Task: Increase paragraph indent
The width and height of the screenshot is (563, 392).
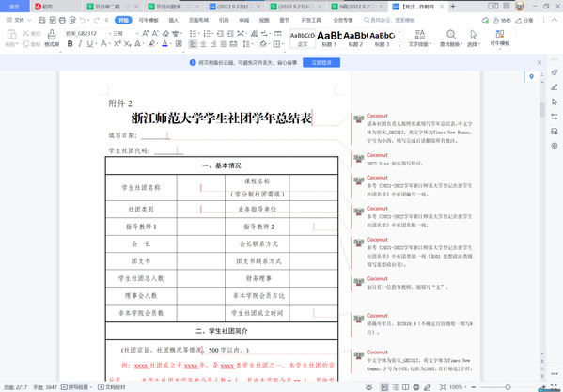Action: pos(230,34)
